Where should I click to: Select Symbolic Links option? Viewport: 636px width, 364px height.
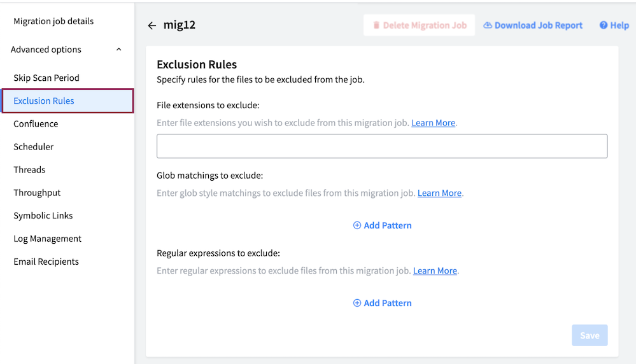tap(43, 216)
